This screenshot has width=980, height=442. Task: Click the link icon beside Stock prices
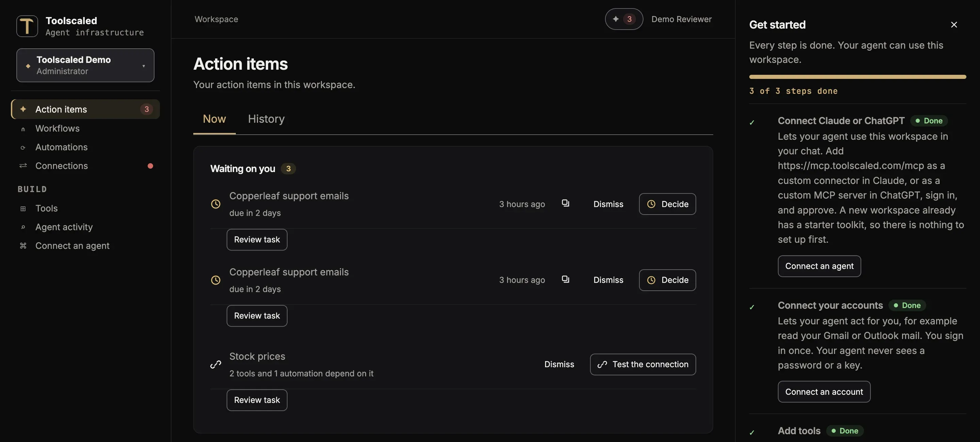pos(216,364)
